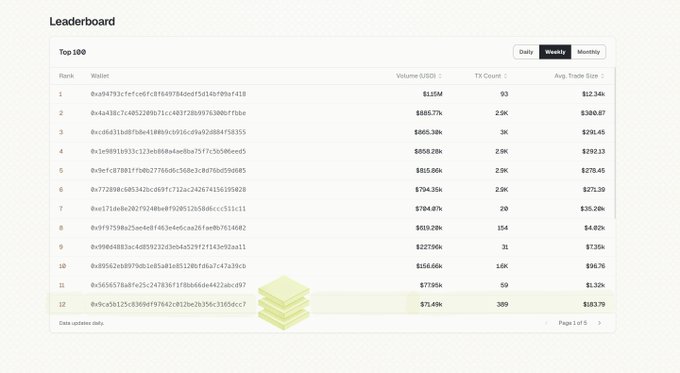The width and height of the screenshot is (680, 373).
Task: Click the Wallet column header
Action: pos(100,76)
